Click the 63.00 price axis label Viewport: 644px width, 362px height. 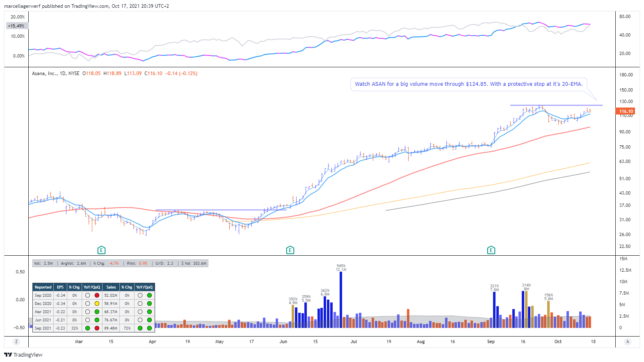pos(625,161)
